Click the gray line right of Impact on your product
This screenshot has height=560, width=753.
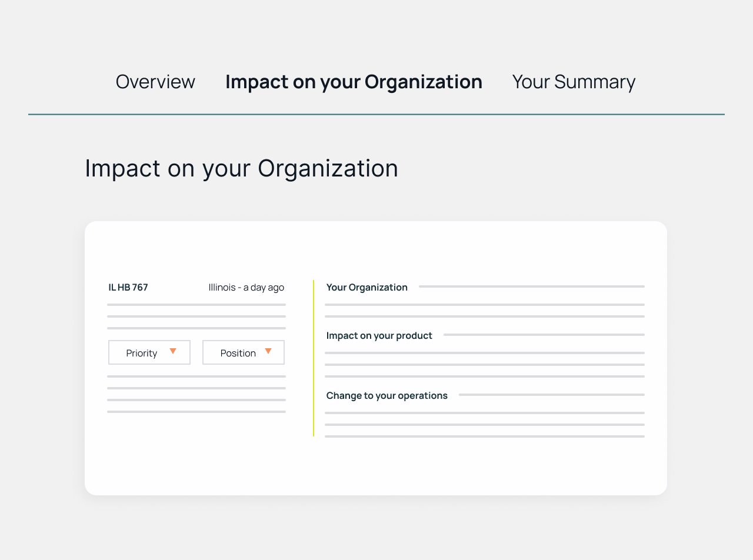[x=544, y=335]
